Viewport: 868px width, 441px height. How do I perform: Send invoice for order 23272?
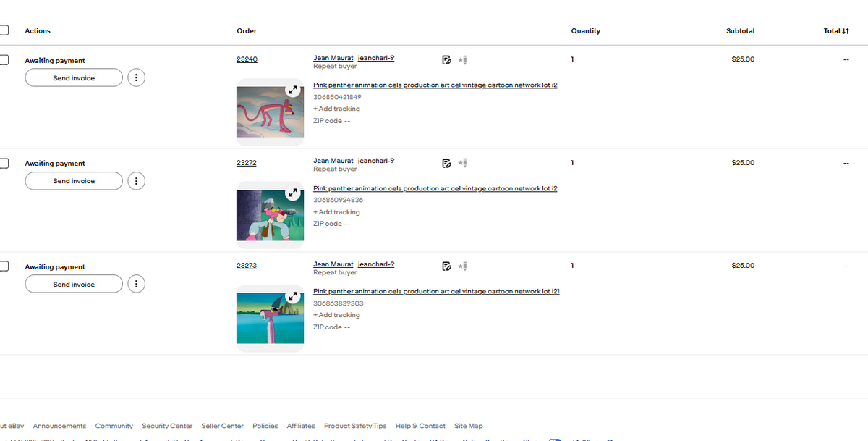tap(74, 181)
